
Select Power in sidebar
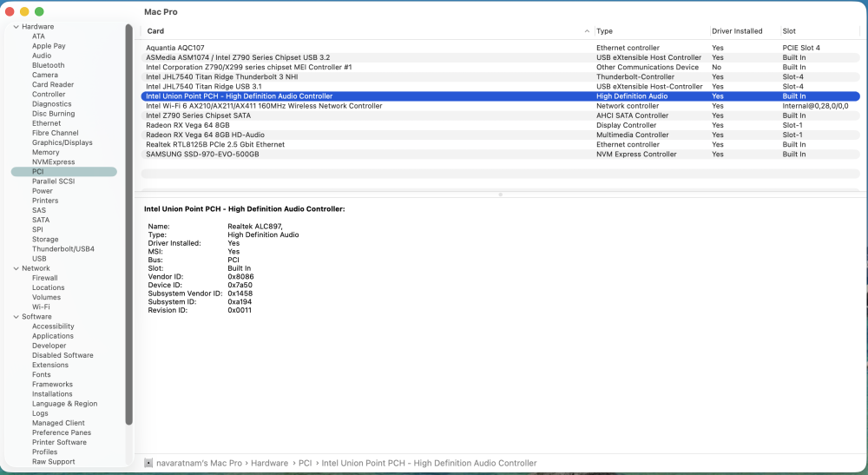point(42,191)
